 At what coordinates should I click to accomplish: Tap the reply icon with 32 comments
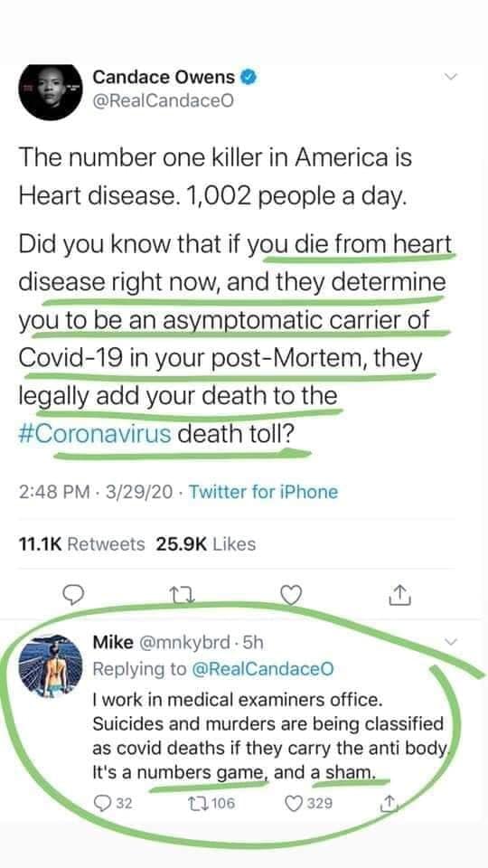coord(112,803)
